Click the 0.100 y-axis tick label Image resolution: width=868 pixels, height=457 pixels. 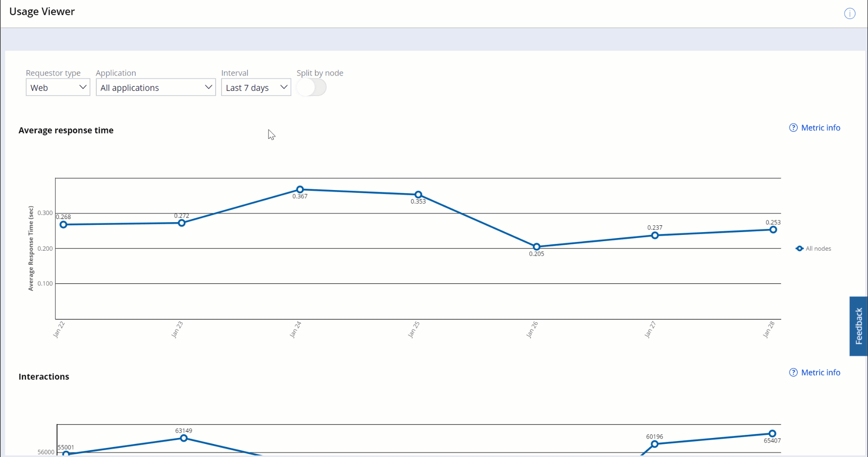pos(45,284)
